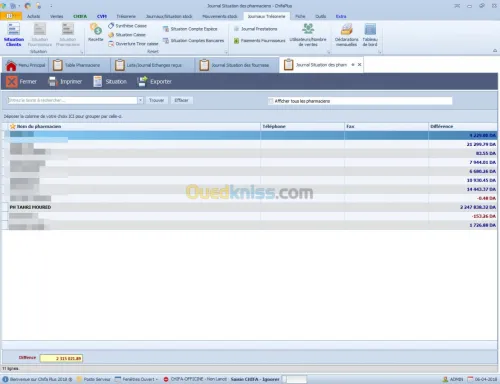
Task: Click Saisie CHIFA - Ignorer in status bar
Action: click(255, 379)
